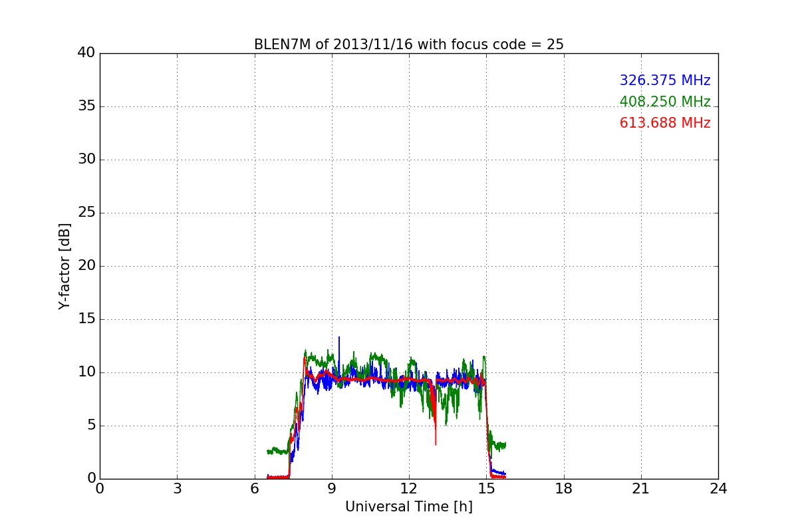Click the x-axis tick label 21

[641, 489]
